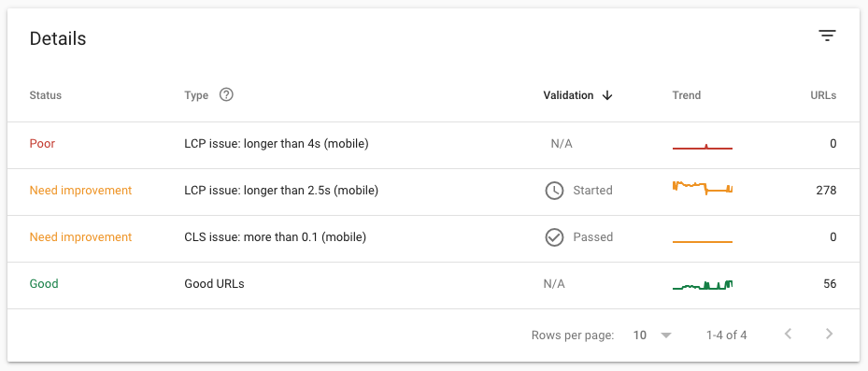Click the green Good URLs trend sparkline
Viewport: 868px width, 371px height.
click(703, 285)
